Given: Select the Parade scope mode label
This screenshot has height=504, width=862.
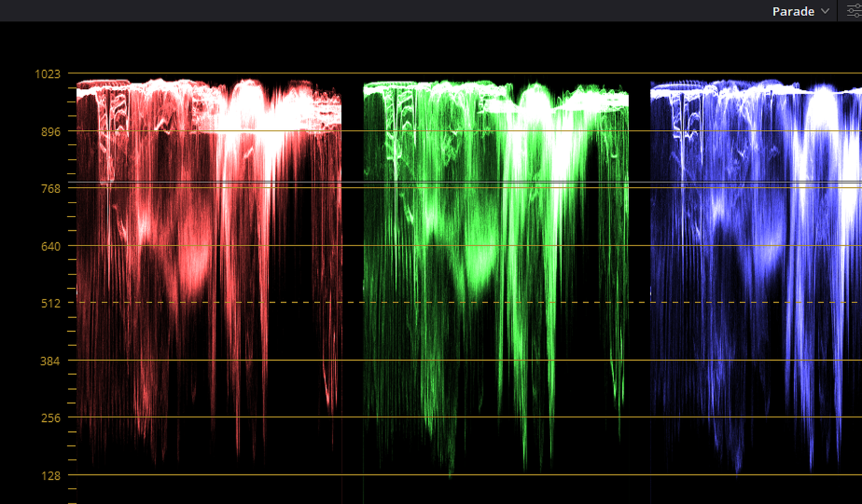Looking at the screenshot, I should coord(793,11).
